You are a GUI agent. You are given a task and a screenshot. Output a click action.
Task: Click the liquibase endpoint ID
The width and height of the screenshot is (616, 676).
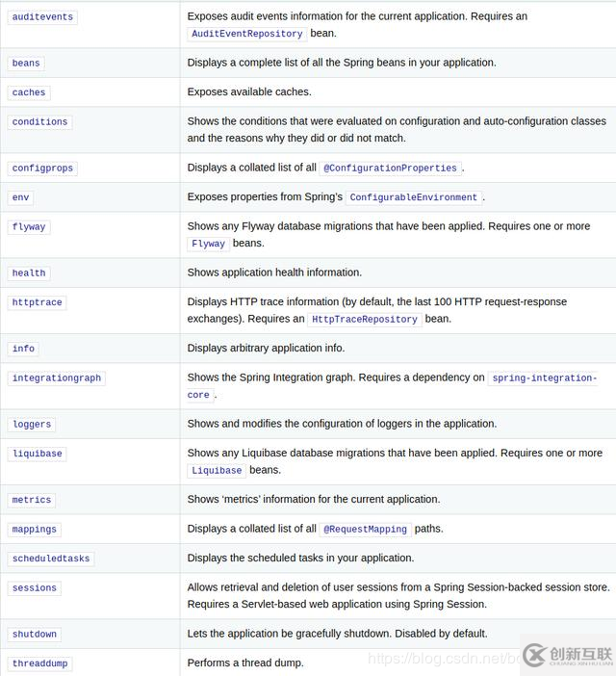click(x=37, y=454)
